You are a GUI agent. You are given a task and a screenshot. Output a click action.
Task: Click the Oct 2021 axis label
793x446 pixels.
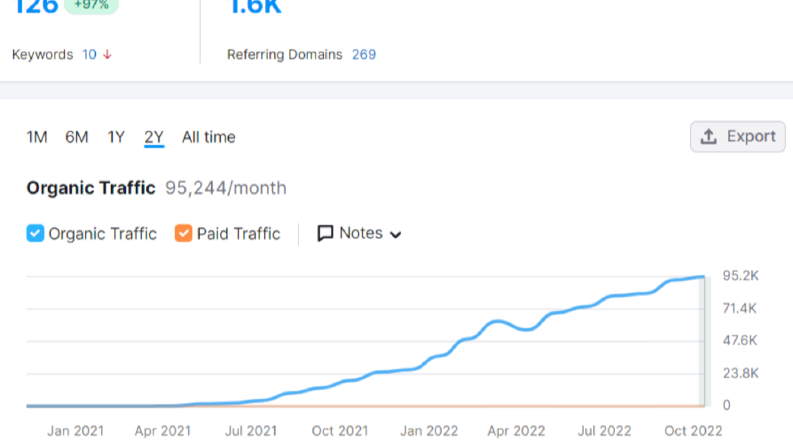tap(340, 431)
